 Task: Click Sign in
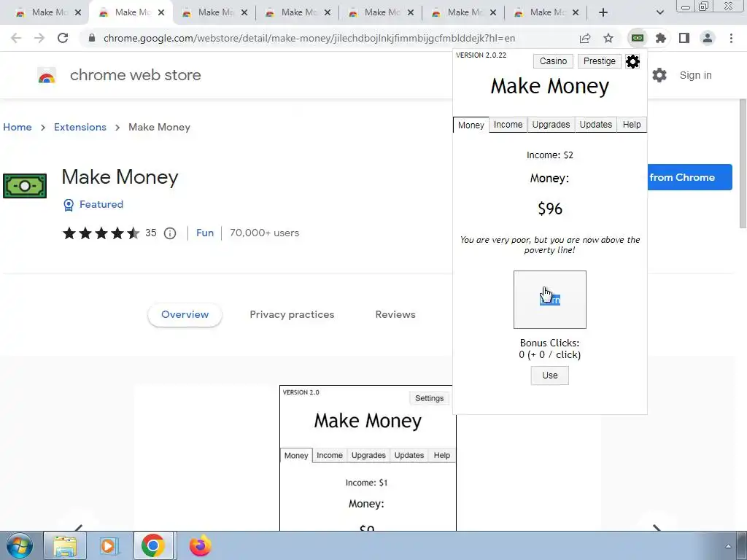(x=695, y=75)
